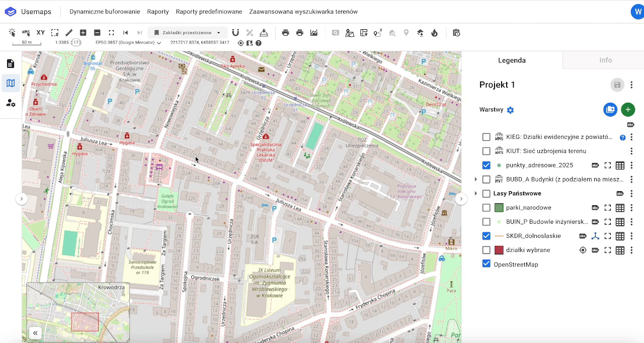Select the XY coordinates tool
The height and width of the screenshot is (343, 644).
tap(41, 33)
